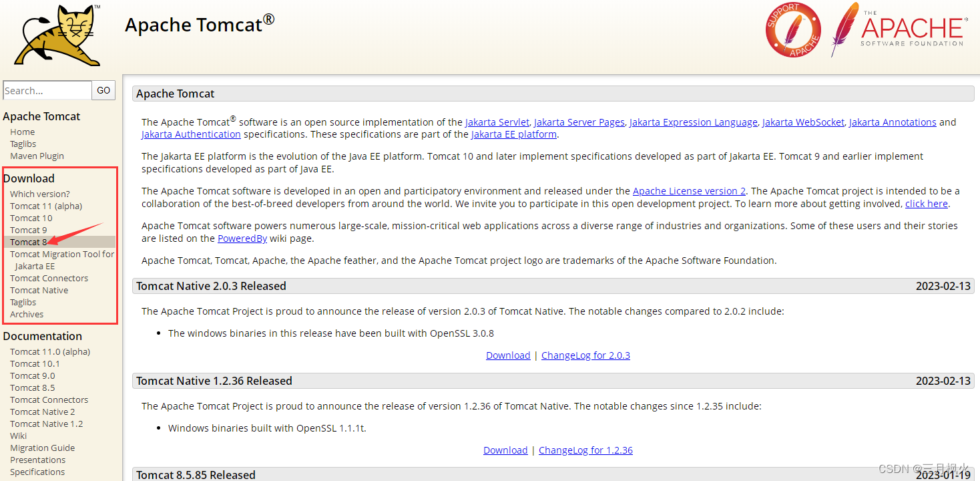
Task: Open Tomcat Native 2 documentation
Action: 43,412
